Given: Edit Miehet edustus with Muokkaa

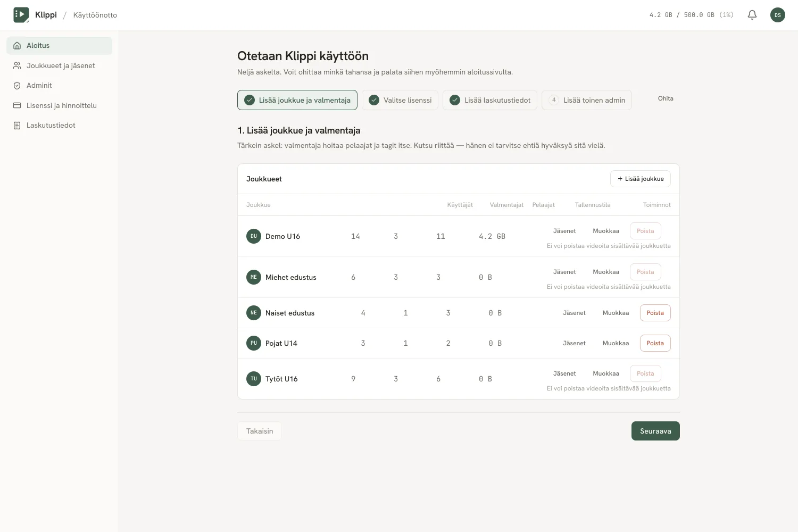Looking at the screenshot, I should click(606, 272).
